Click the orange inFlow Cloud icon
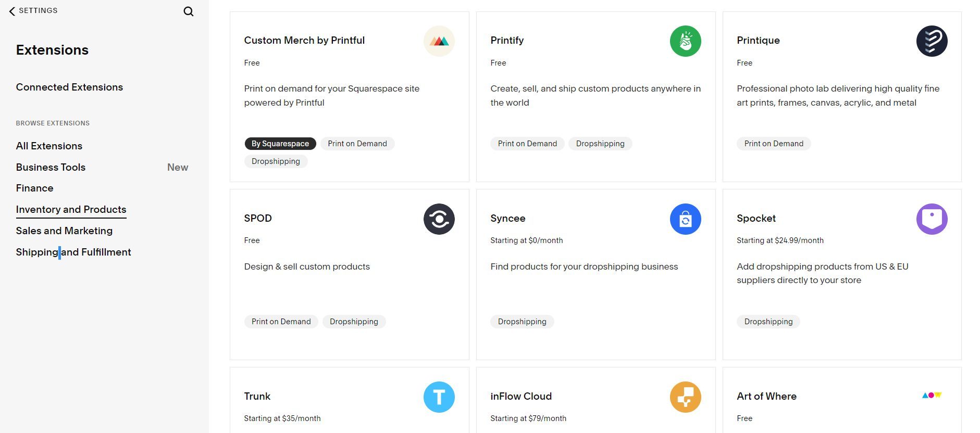The image size is (980, 433). pyautogui.click(x=685, y=397)
